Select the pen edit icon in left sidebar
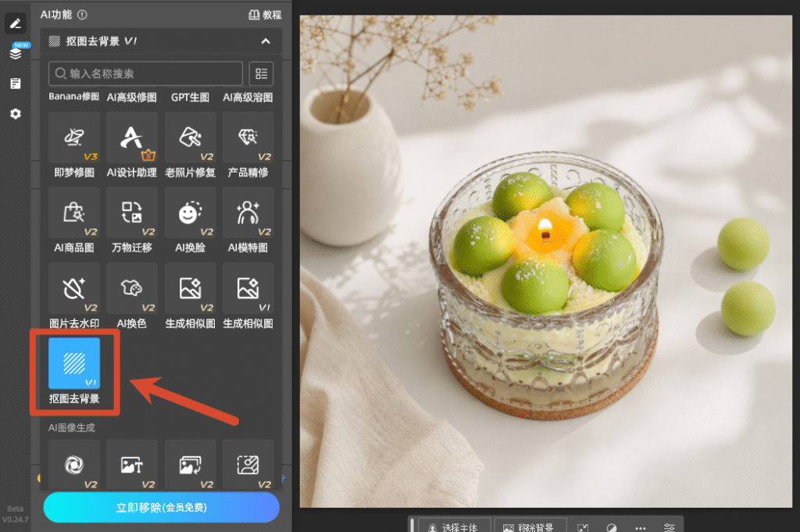The image size is (800, 532). coord(16,23)
